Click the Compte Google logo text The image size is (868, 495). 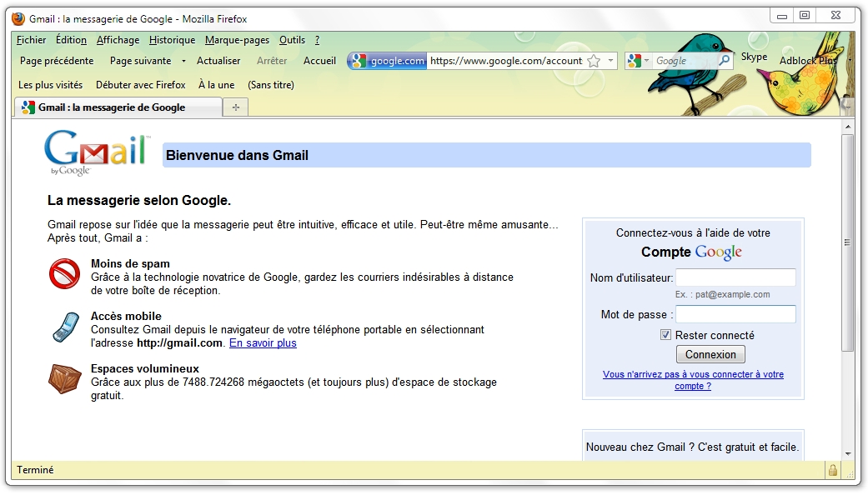(x=691, y=252)
